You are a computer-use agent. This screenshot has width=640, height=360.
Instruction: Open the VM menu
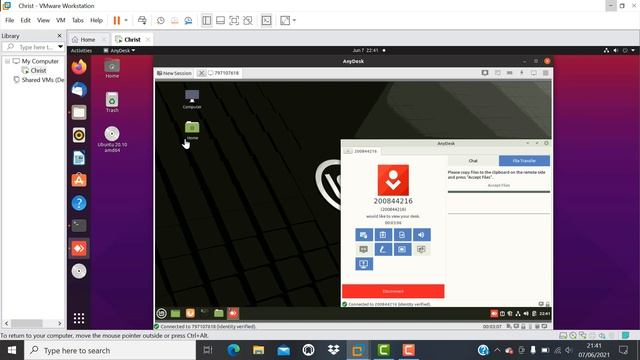(61, 20)
